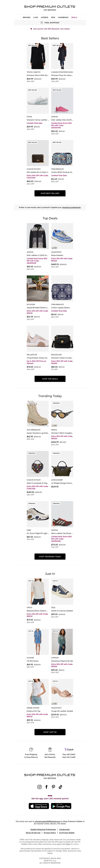Image resolution: width=100 pixels, height=868 pixels.
Task: Open the DEALS navigation item
Action: [x=74, y=17]
